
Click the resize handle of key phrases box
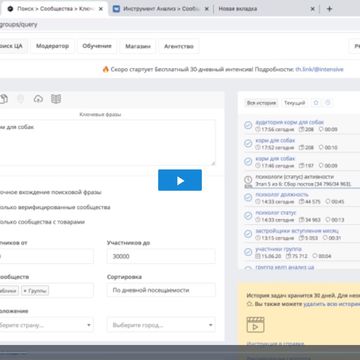(213, 163)
